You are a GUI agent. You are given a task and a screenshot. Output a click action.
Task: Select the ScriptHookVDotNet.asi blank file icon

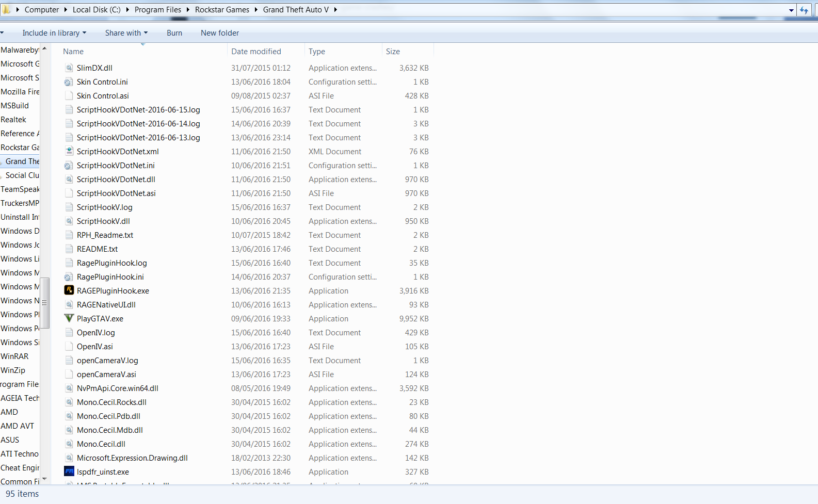pyautogui.click(x=69, y=193)
